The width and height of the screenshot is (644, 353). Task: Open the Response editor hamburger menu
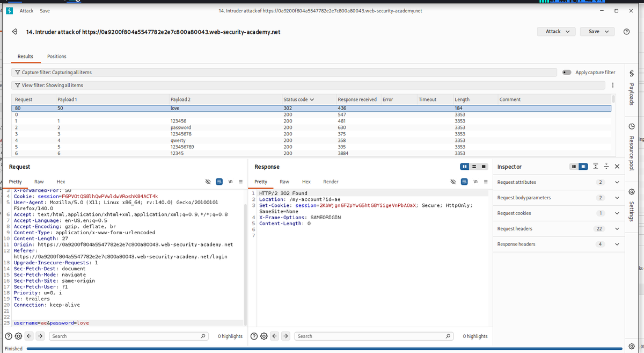click(x=486, y=182)
